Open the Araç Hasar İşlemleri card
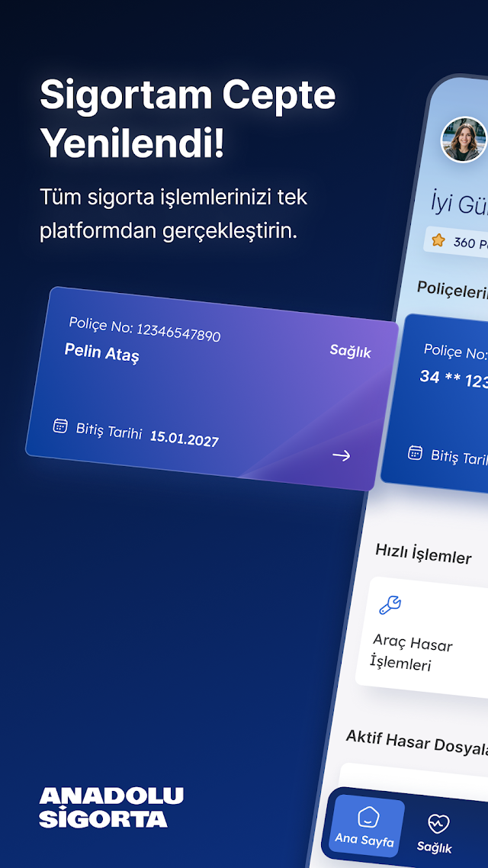The image size is (488, 868). 421,637
